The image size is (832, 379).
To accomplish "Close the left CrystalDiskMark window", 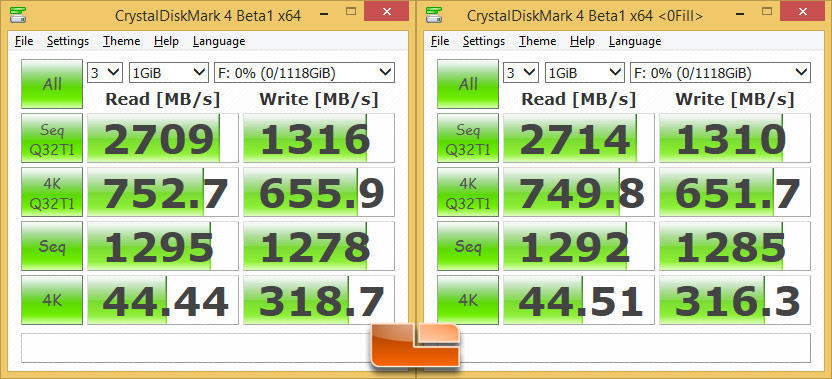I will coord(386,12).
